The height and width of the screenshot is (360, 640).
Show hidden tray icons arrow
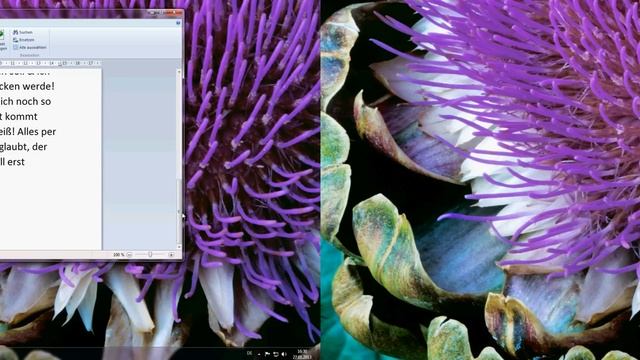[259, 354]
